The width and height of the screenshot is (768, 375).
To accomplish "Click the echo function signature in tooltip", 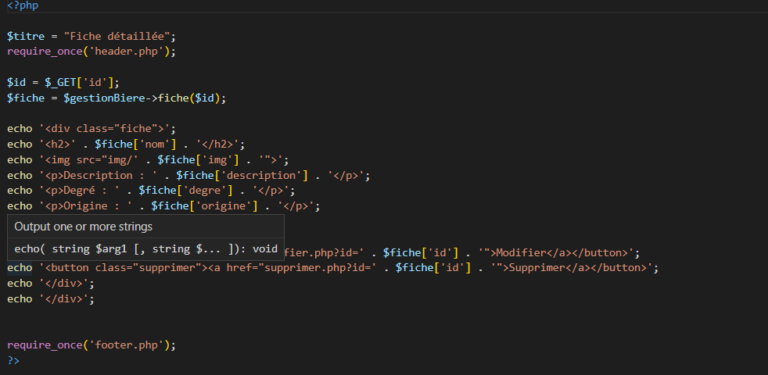I will tap(146, 249).
